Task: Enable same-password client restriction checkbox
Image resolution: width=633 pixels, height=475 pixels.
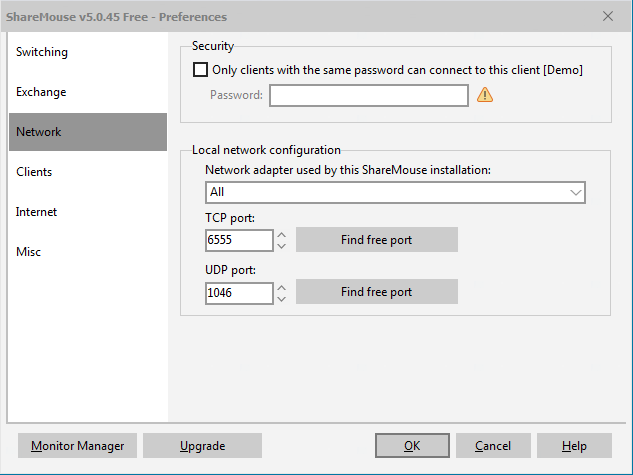Action: tap(200, 70)
